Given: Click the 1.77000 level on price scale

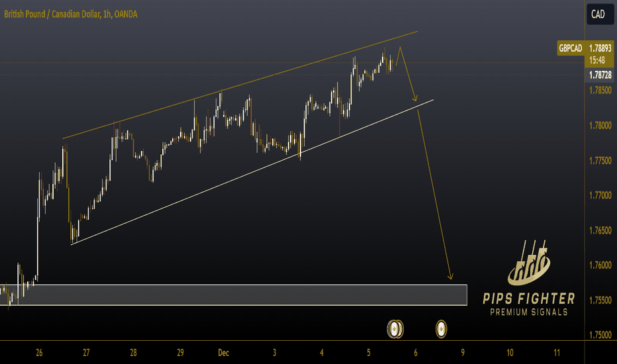Looking at the screenshot, I should click(x=600, y=195).
